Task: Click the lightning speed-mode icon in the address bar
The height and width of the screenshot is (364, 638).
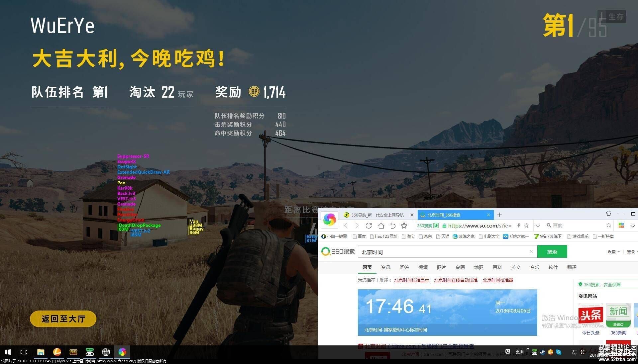Action: (x=518, y=226)
